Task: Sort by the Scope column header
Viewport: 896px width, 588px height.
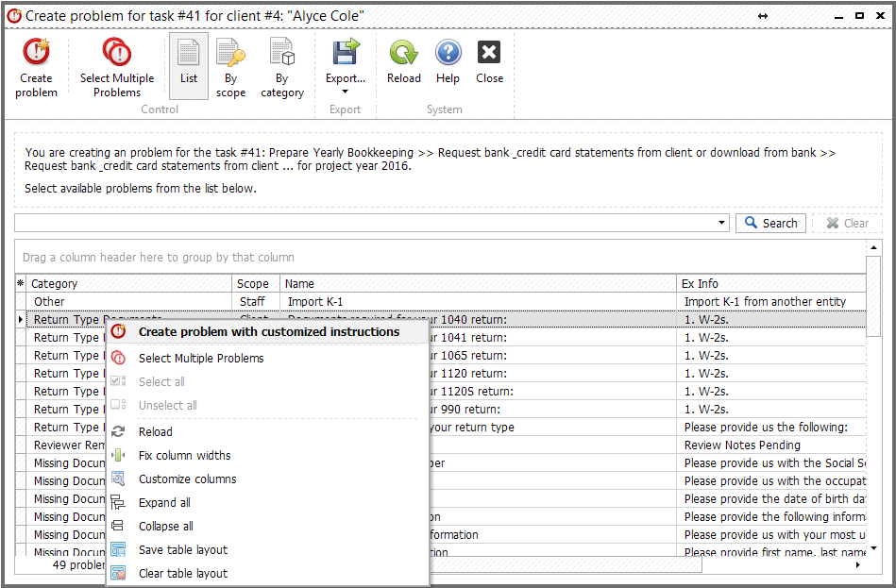Action: coord(256,283)
